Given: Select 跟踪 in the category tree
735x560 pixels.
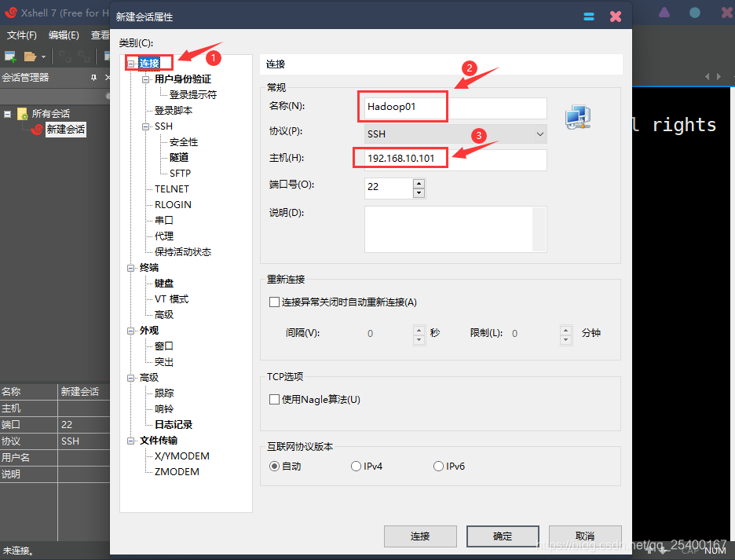Looking at the screenshot, I should point(164,393).
